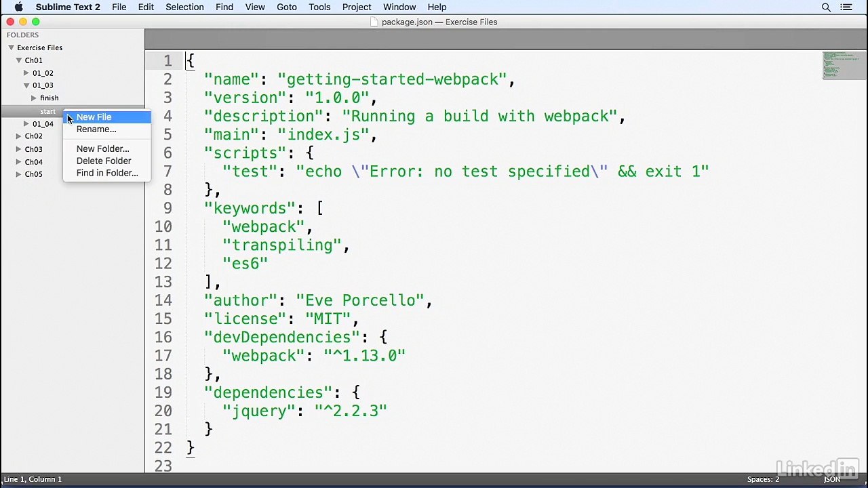Open the File menu
This screenshot has height=488, width=868.
click(x=119, y=7)
